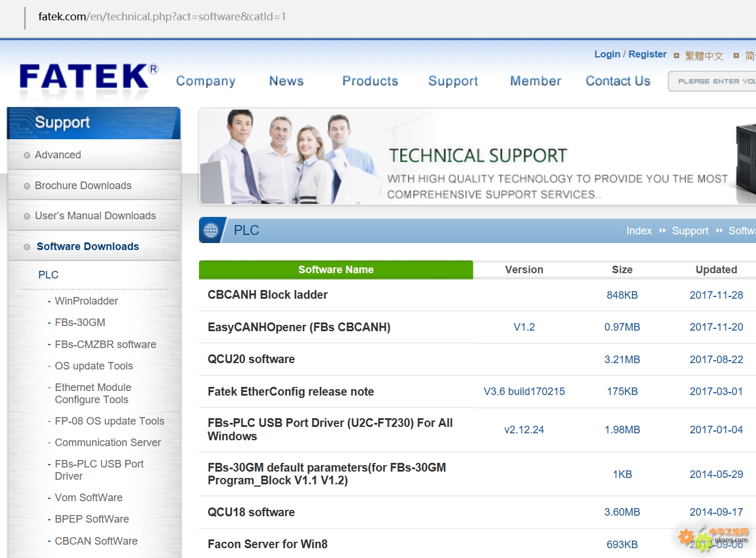Click 3.21MB size of QCU20 software
This screenshot has height=558, width=756.
click(x=622, y=360)
